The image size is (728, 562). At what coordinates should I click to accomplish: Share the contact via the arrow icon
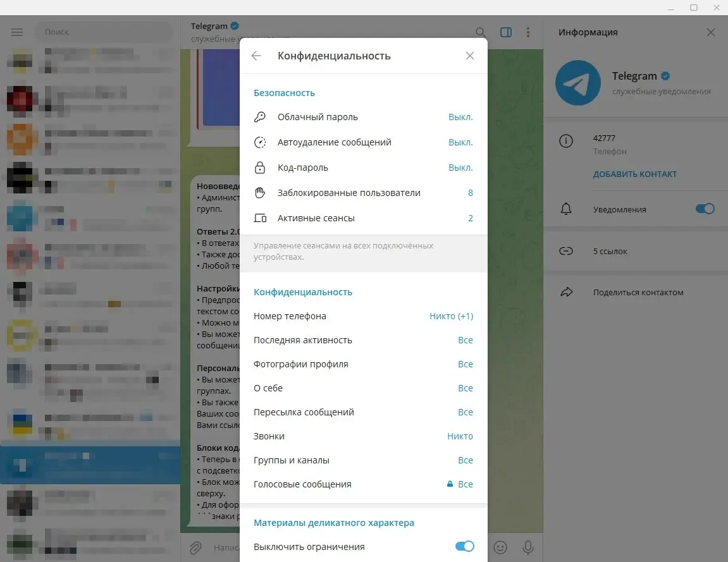[565, 291]
